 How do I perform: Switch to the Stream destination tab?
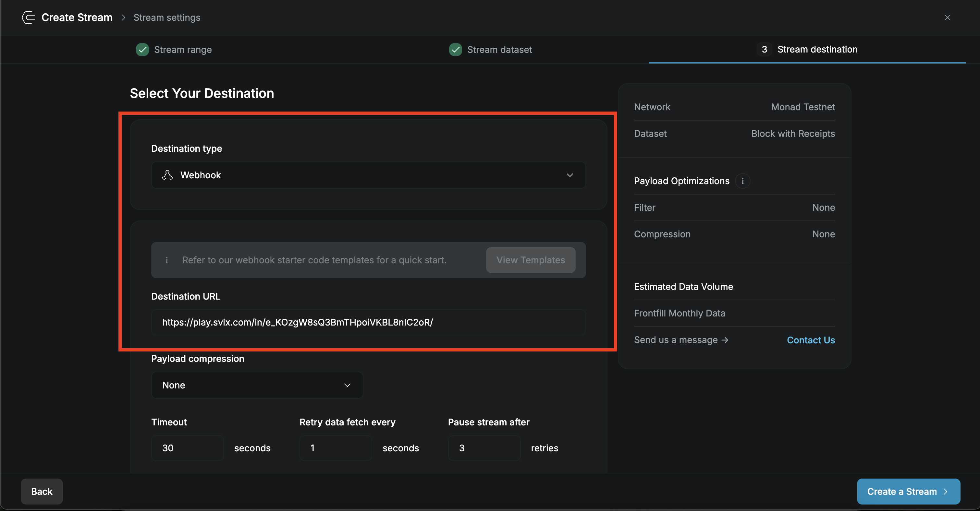[x=817, y=49]
